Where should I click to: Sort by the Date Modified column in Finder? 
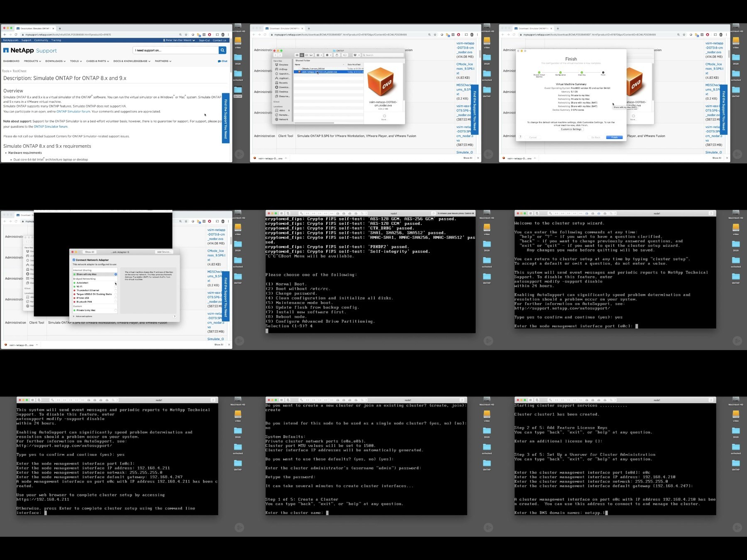(x=354, y=65)
